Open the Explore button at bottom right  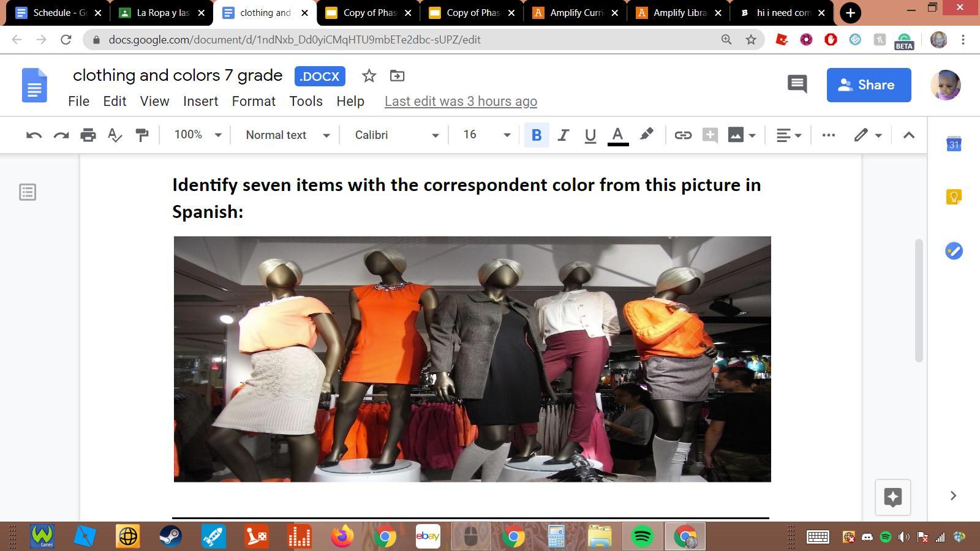click(x=892, y=497)
